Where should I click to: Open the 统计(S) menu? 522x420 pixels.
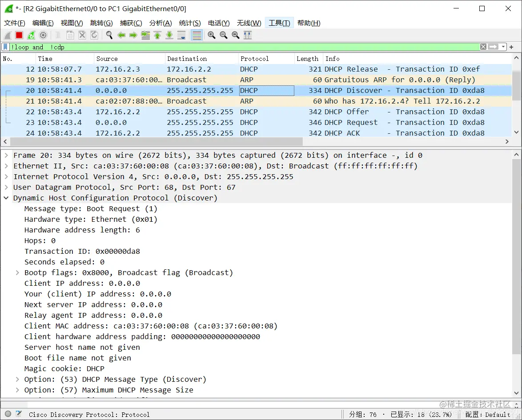click(190, 23)
